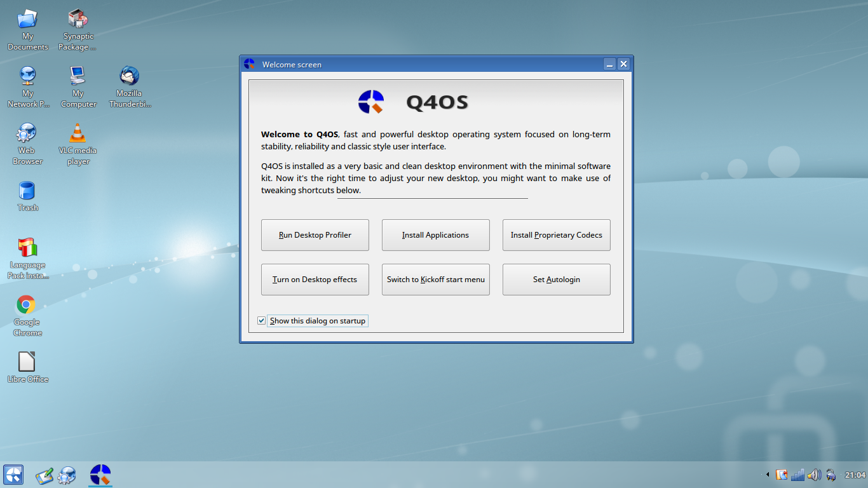Click Run Desktop Profiler button
The image size is (868, 488).
pos(315,235)
